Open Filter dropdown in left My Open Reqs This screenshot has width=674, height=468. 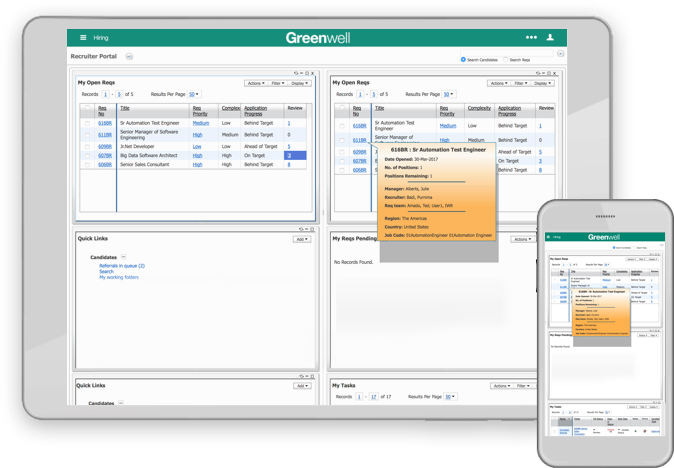pyautogui.click(x=278, y=83)
